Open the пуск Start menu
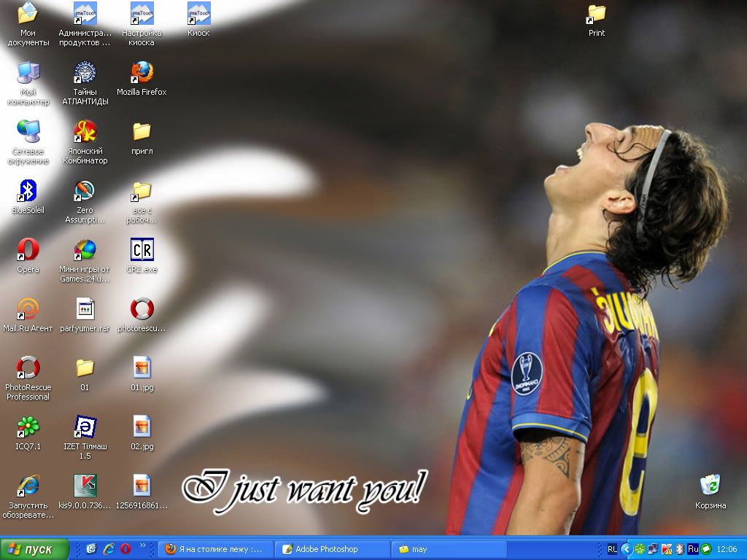747x560 pixels. point(34,549)
